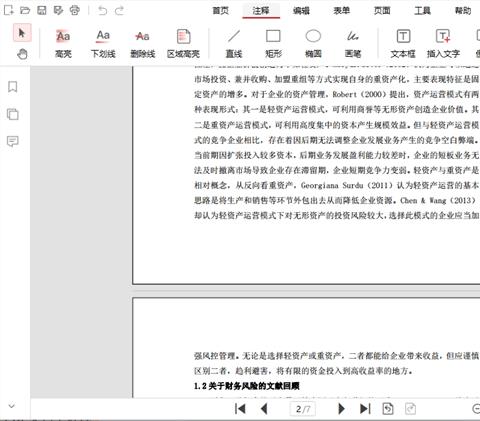The width and height of the screenshot is (480, 421).
Task: Click the greyed rotate icon beside it
Action: [x=410, y=409]
